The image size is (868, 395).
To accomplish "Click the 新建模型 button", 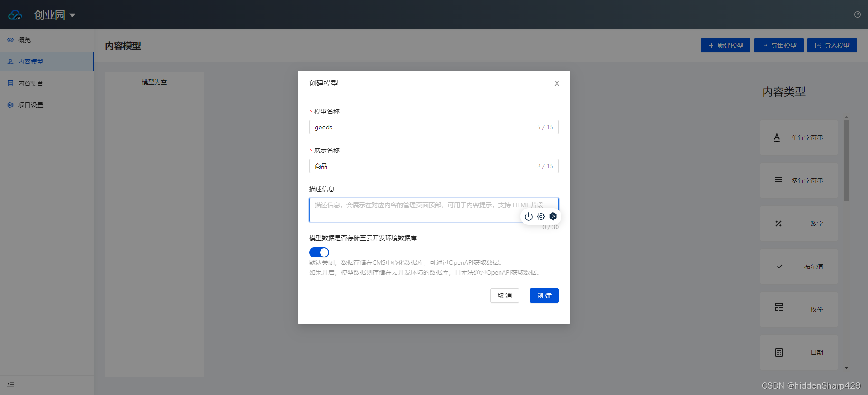I will (x=726, y=45).
